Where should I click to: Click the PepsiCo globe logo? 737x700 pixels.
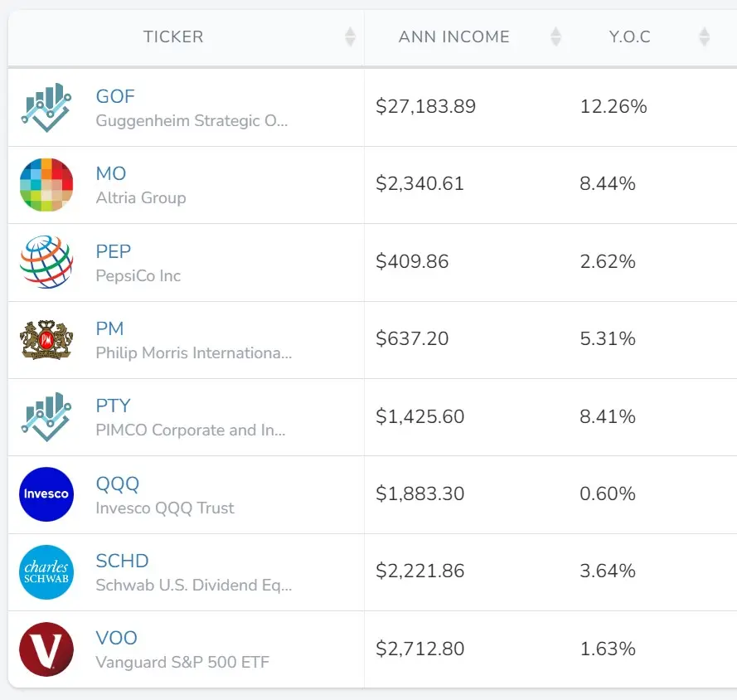click(46, 262)
